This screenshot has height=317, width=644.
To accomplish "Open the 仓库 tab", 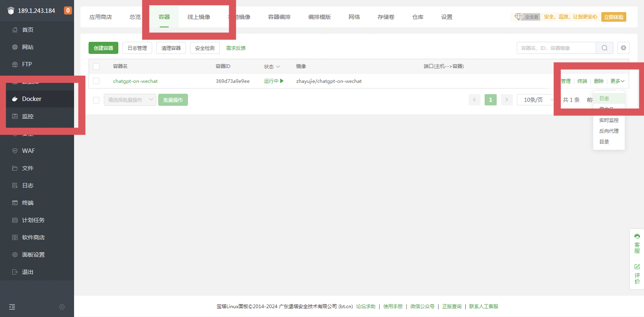I will tap(418, 17).
